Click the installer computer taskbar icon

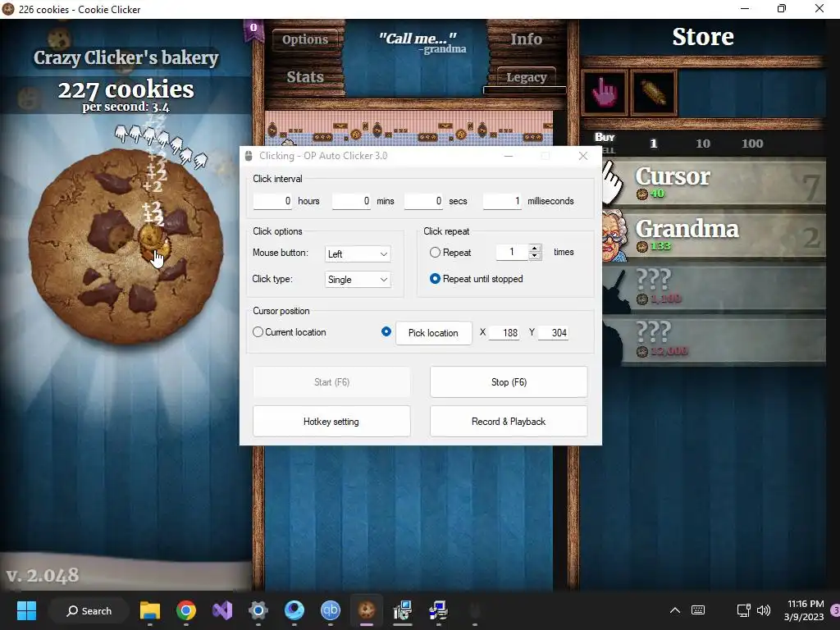click(x=402, y=610)
